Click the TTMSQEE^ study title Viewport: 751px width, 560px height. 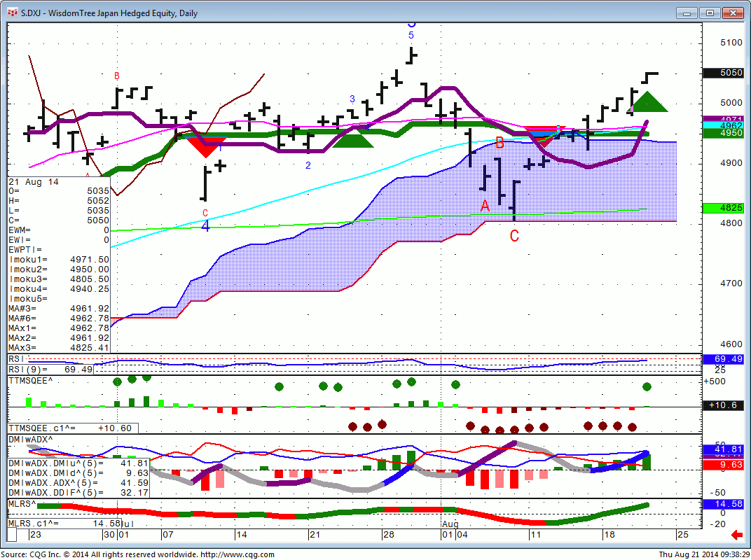(x=31, y=381)
